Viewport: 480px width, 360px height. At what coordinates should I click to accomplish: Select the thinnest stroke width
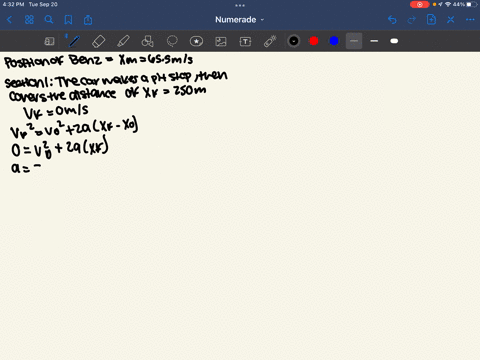tap(354, 41)
